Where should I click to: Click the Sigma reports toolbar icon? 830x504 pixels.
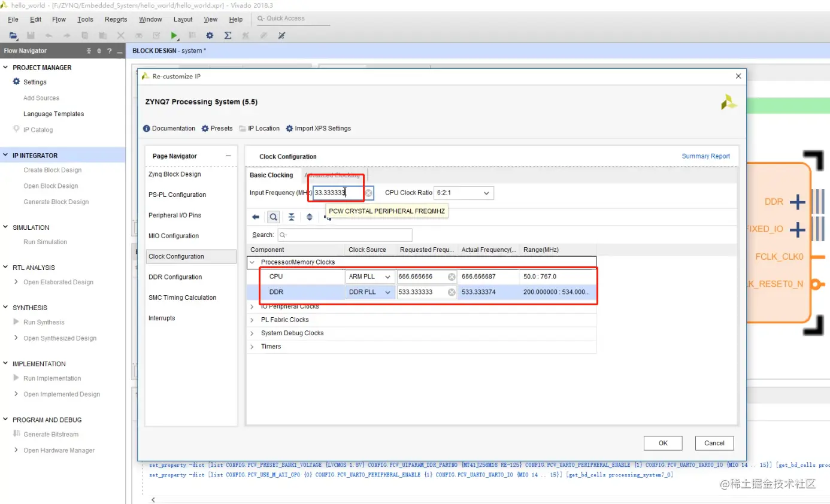click(x=228, y=36)
